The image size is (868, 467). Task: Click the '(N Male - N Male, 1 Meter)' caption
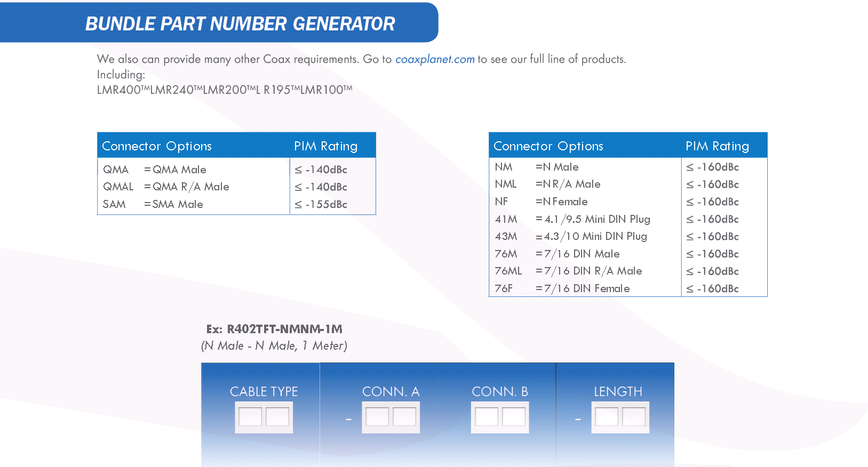(x=274, y=346)
